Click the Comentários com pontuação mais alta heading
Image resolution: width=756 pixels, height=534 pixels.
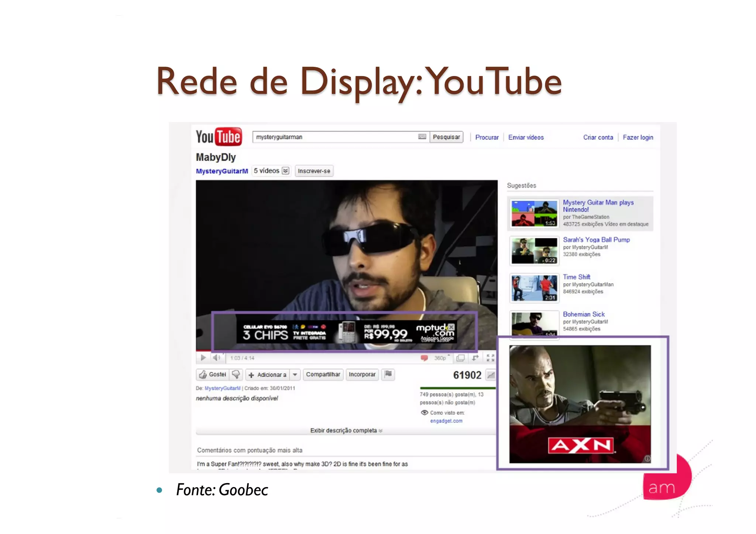coord(250,450)
